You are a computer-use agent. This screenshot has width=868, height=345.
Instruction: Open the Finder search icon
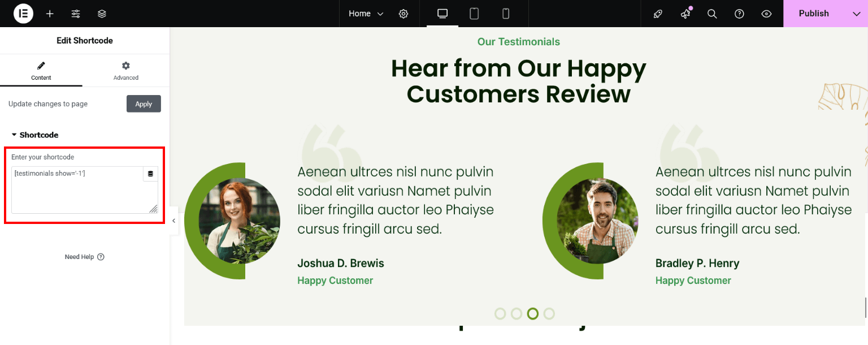(x=712, y=14)
